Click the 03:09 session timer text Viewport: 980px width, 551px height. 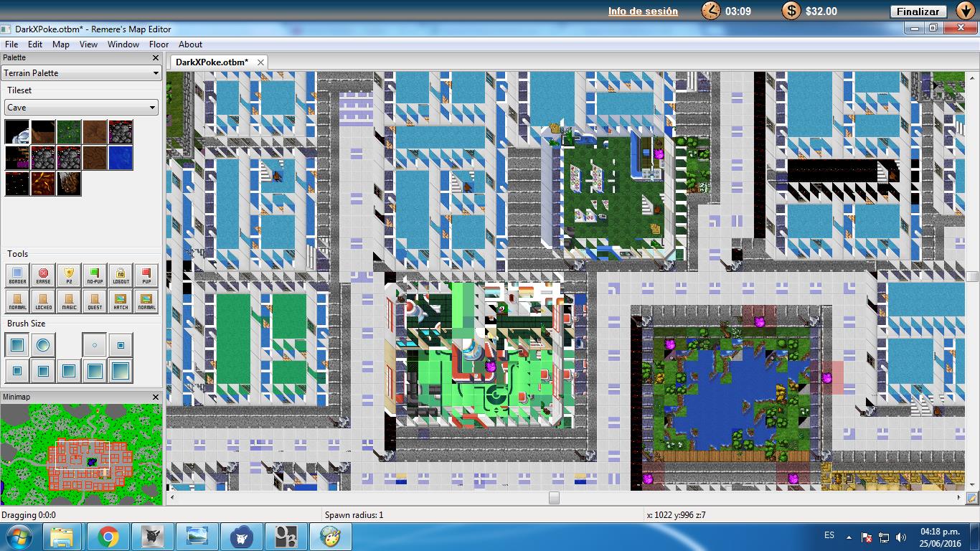(x=738, y=11)
